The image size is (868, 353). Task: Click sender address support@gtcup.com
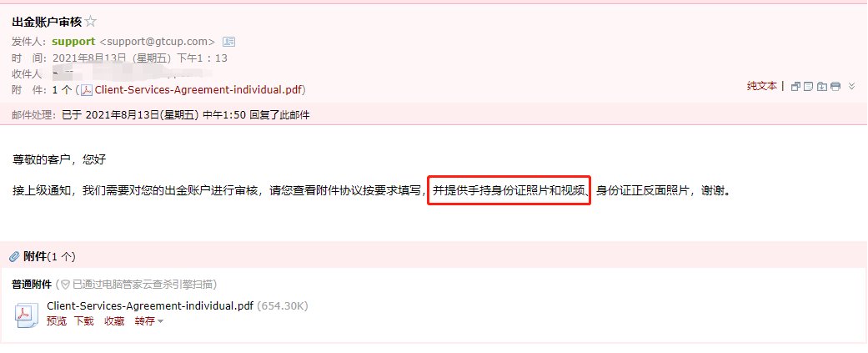pyautogui.click(x=158, y=42)
